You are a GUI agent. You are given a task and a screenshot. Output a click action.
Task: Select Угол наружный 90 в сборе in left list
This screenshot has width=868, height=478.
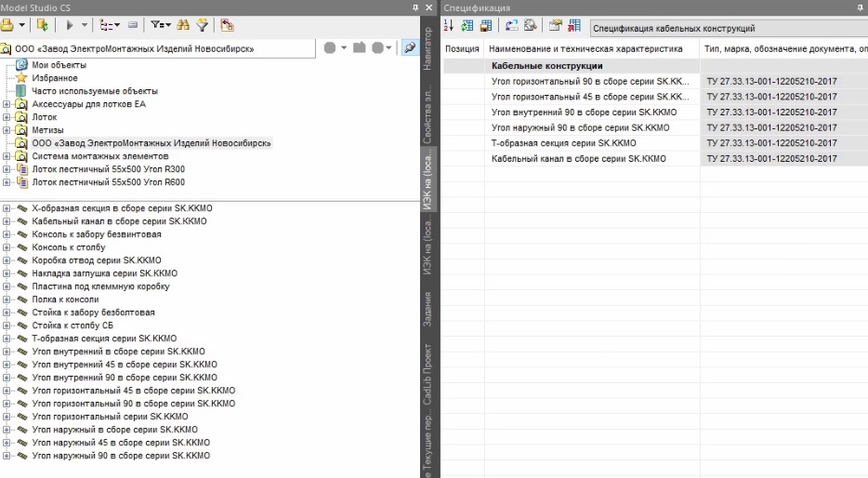[x=121, y=456]
